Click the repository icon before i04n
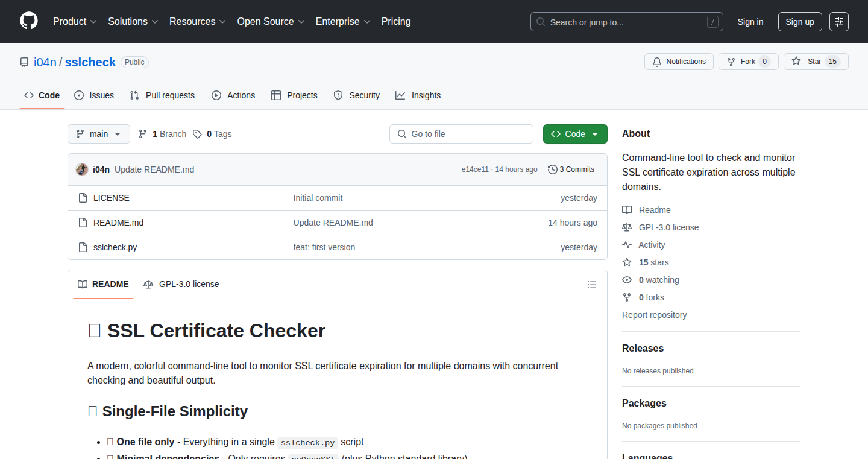 (x=24, y=62)
